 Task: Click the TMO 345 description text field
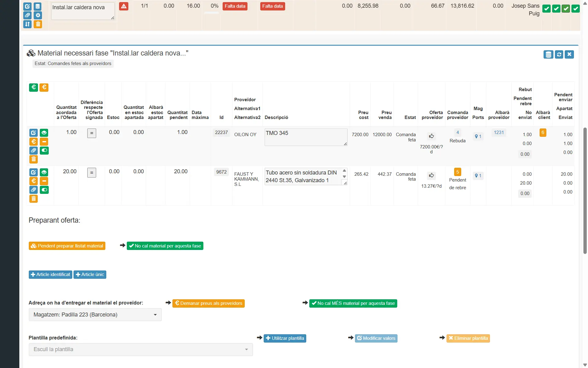pos(305,137)
